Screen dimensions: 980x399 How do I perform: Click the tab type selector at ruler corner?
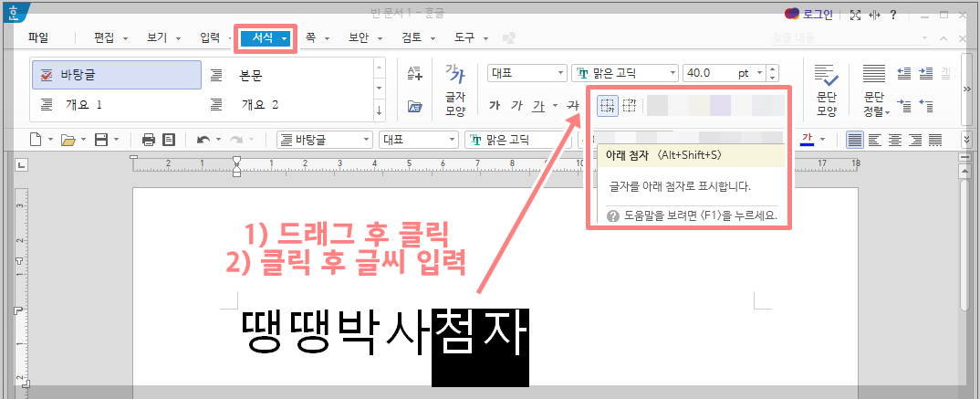pyautogui.click(x=21, y=165)
